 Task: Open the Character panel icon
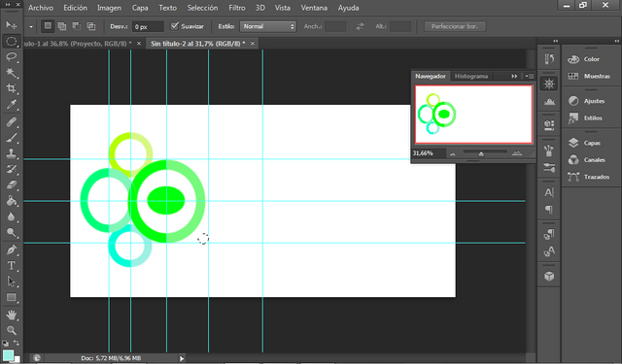pyautogui.click(x=549, y=192)
